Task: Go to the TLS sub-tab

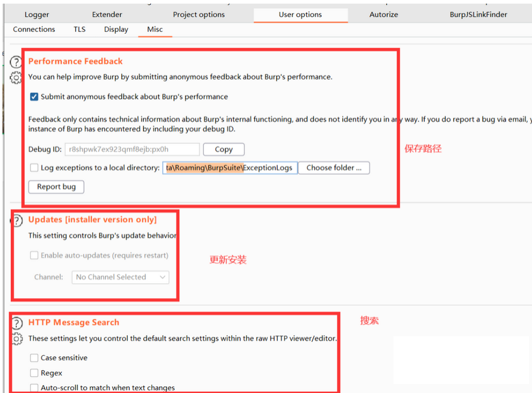Action: pos(80,30)
